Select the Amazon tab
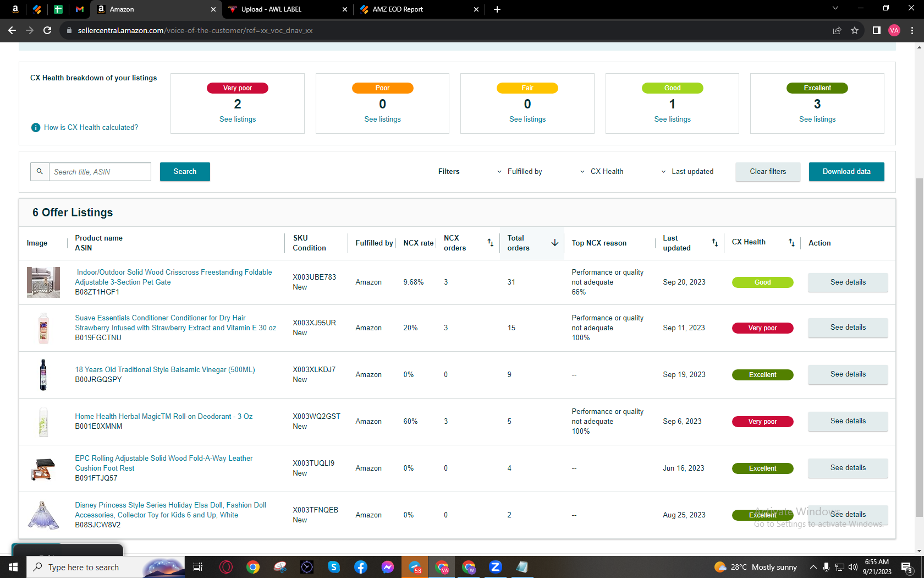 156,9
